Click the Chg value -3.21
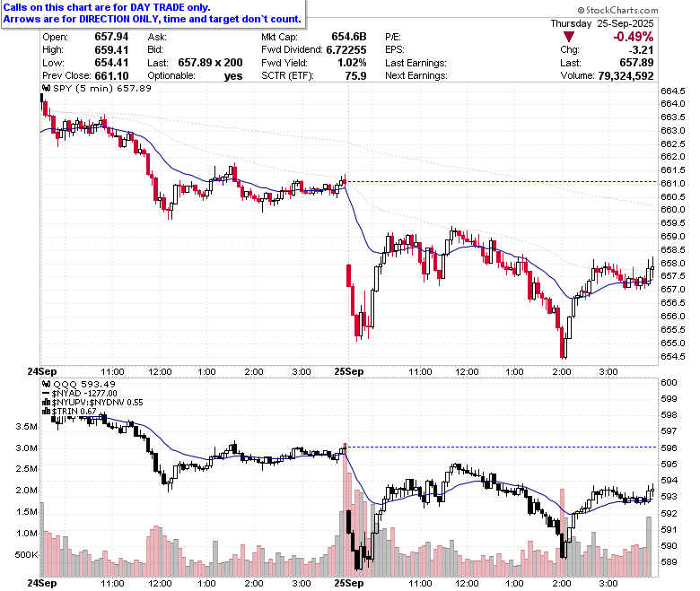The height and width of the screenshot is (591, 700). [641, 49]
